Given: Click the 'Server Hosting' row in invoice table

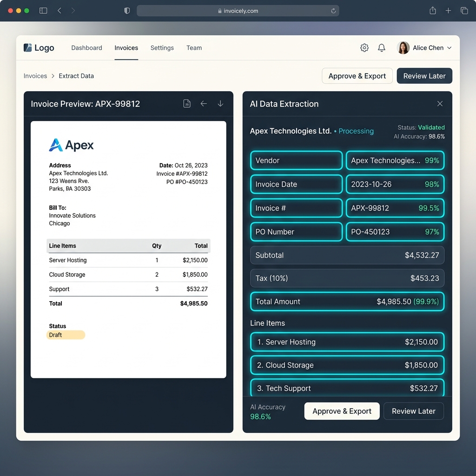Looking at the screenshot, I should point(128,260).
